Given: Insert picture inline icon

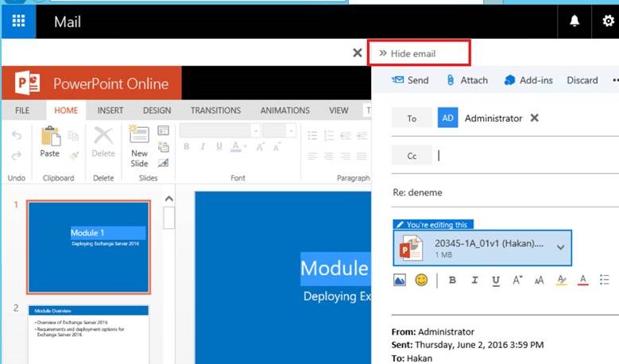Looking at the screenshot, I should (x=400, y=280).
